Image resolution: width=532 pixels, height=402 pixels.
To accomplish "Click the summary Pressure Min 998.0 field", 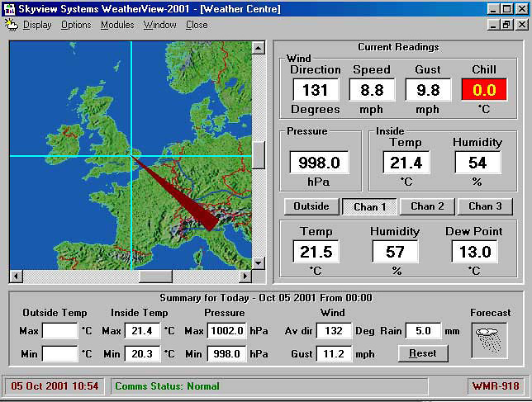I will (226, 354).
